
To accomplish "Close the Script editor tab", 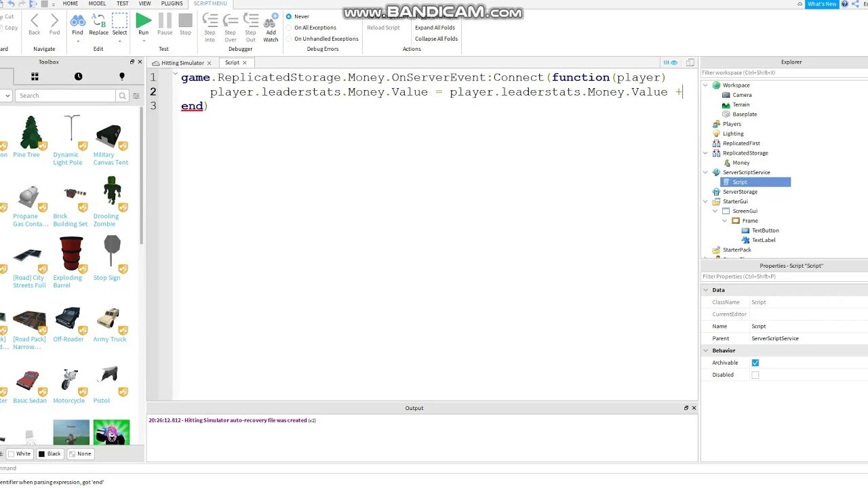I will [245, 63].
